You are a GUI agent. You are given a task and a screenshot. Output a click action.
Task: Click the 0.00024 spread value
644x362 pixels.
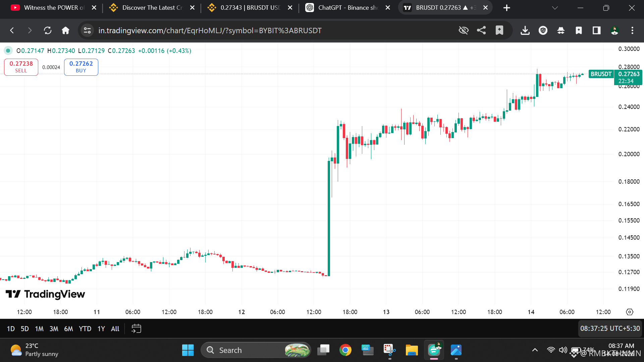click(51, 67)
